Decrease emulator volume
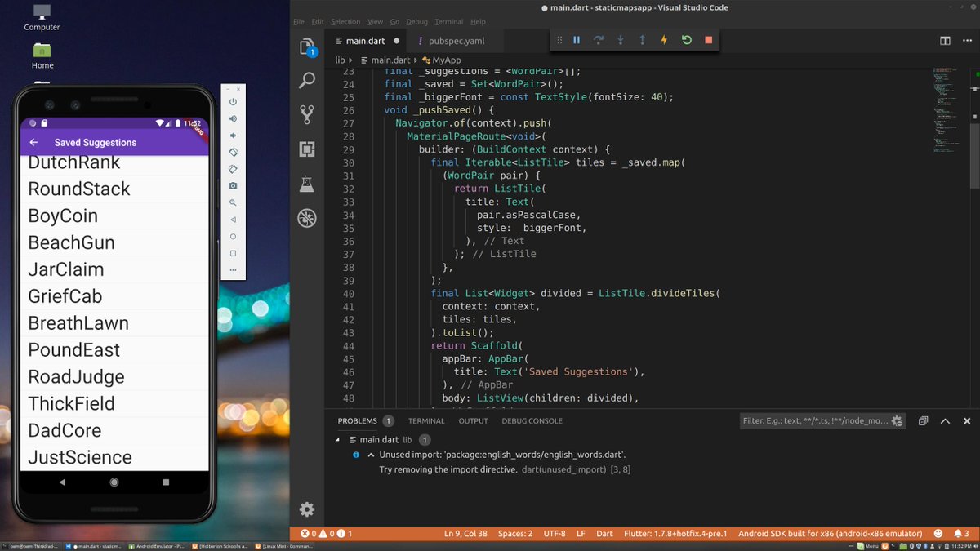This screenshot has height=551, width=980. click(233, 136)
